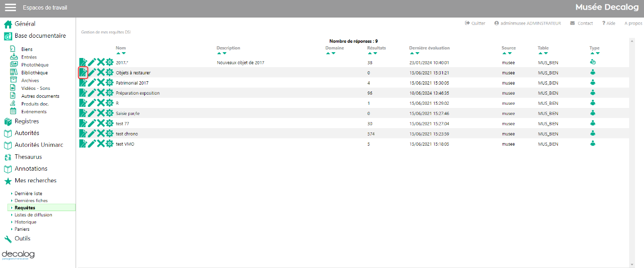Open settings gear for 'Préparation exposition'
The image size is (644, 268).
[110, 93]
